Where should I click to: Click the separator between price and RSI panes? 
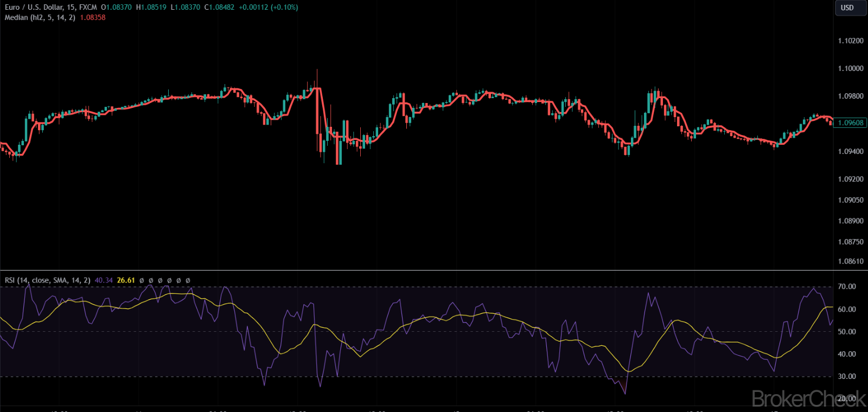(417, 270)
